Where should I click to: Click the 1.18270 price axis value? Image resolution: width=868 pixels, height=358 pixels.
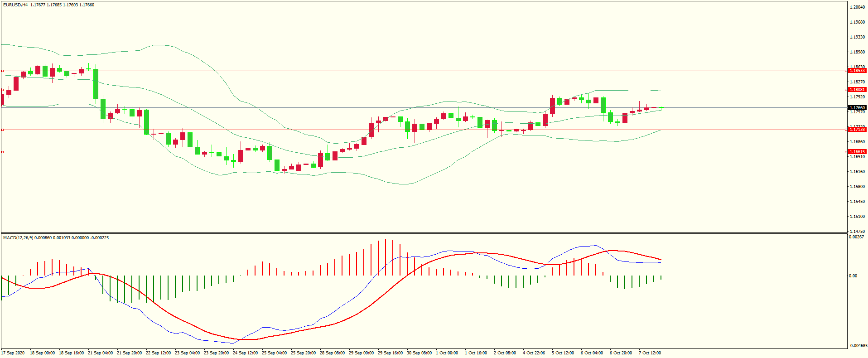[858, 82]
